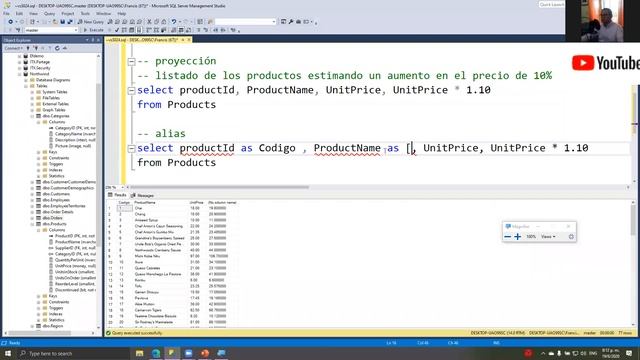Select the dbo.Region table
The image size is (640, 360).
(53, 326)
